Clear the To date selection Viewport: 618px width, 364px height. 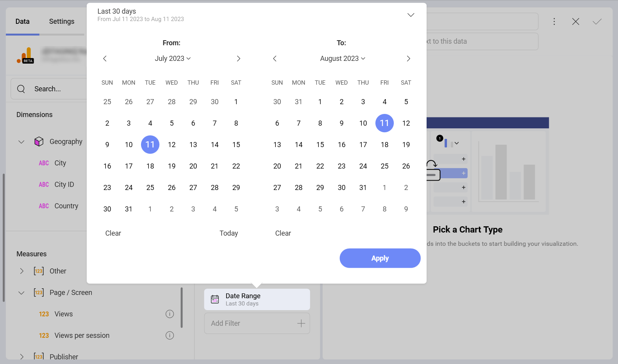283,233
